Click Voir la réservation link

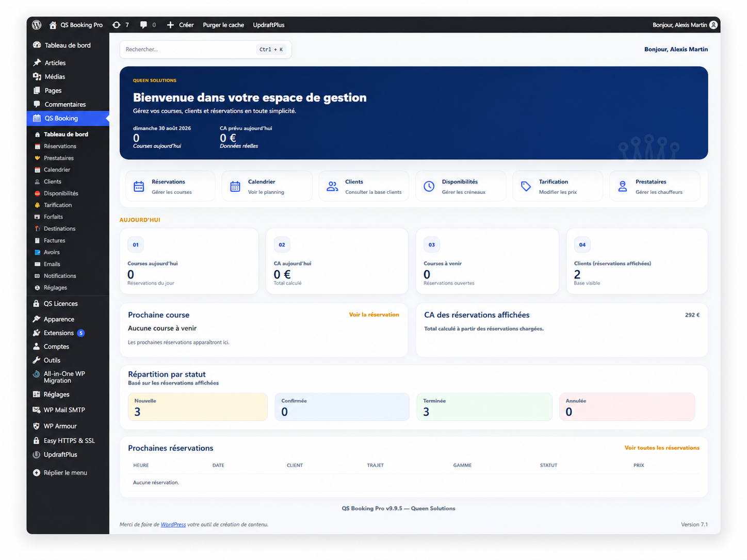(x=374, y=315)
